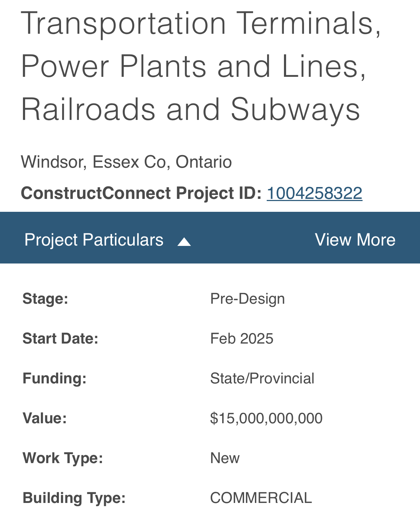Click the Value field label
Screen dimensions: 420x513
click(x=45, y=418)
